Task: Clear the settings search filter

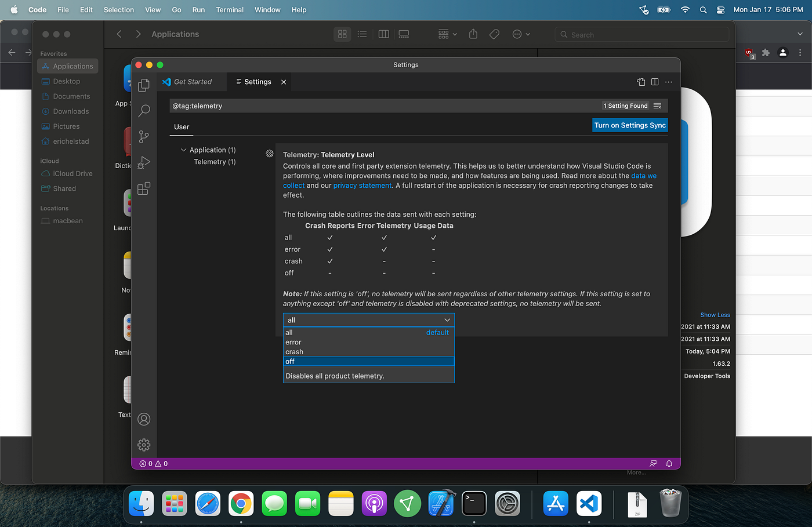Action: (658, 106)
